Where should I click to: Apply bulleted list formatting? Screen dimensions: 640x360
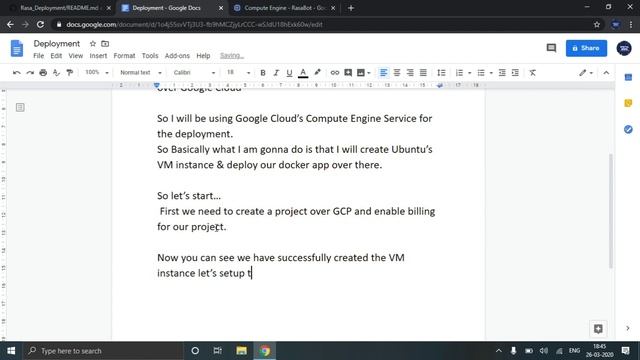481,73
